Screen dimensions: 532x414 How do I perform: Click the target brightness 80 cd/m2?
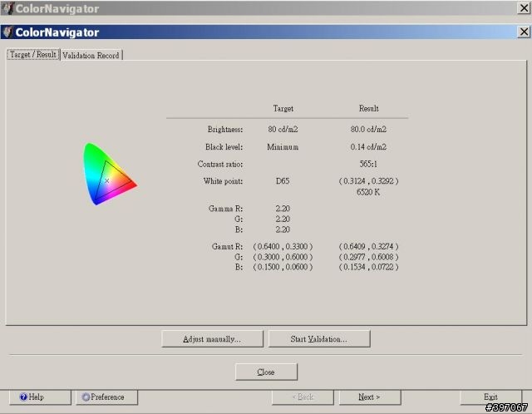[x=283, y=130]
